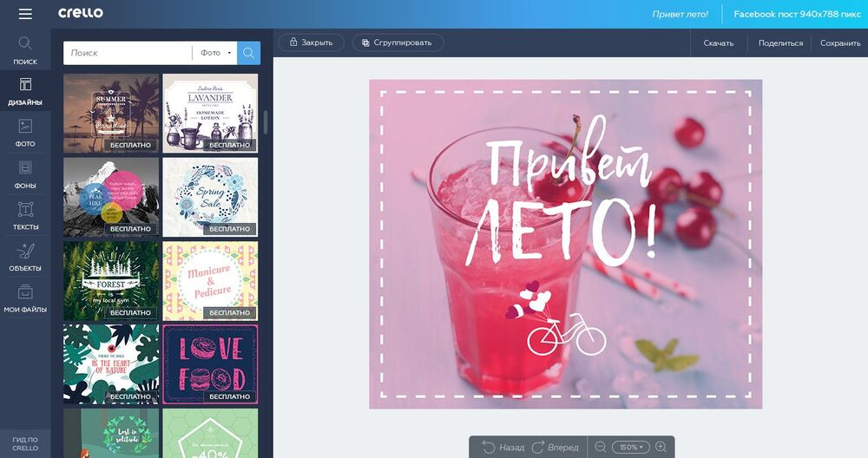Edit the design name Привет лето!
This screenshot has height=458, width=868.
[x=680, y=15]
